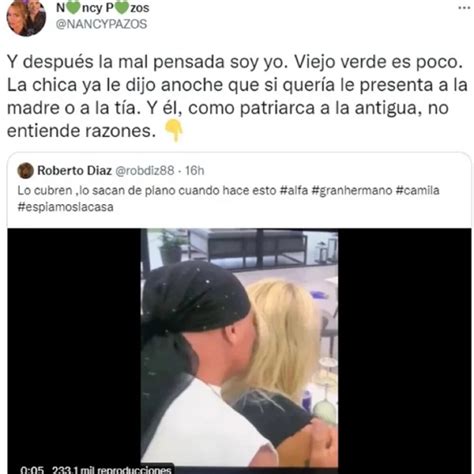Open the @NANCYPAZOS handle
Image resolution: width=474 pixels, height=474 pixels.
[x=101, y=24]
